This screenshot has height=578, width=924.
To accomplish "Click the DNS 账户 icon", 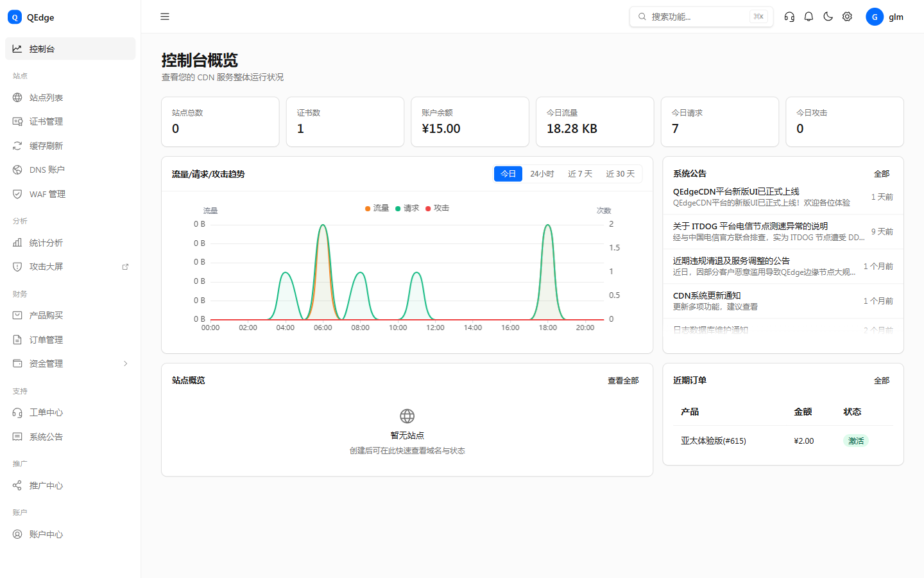I will pos(17,170).
